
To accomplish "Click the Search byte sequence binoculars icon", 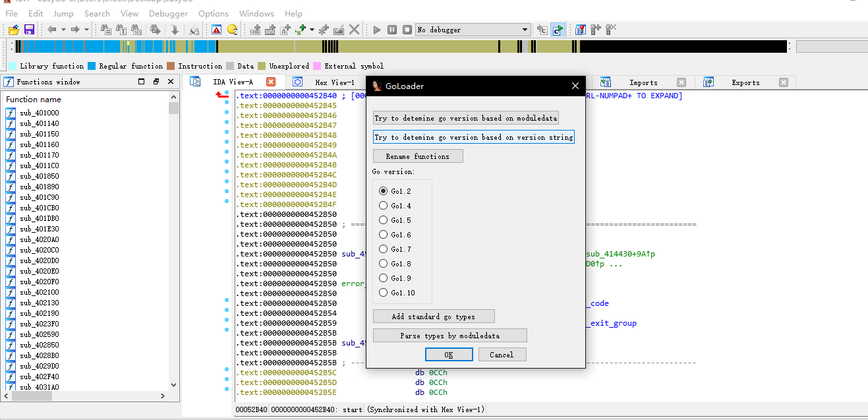I will pos(137,30).
